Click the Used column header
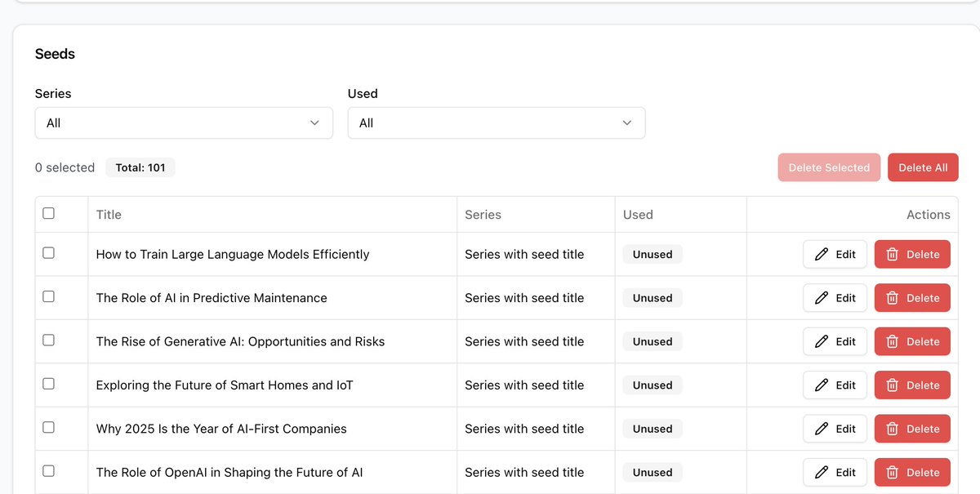The height and width of the screenshot is (494, 980). coord(638,215)
